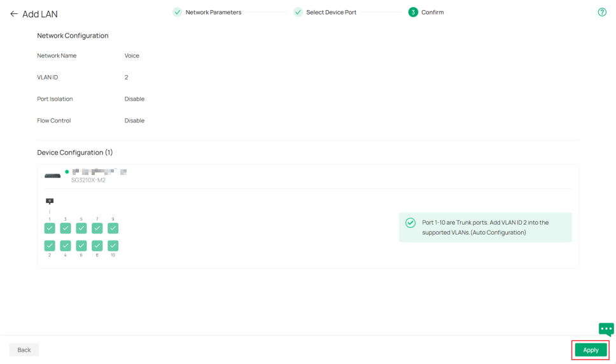
Task: Toggle port 3 checkbox
Action: (65, 228)
